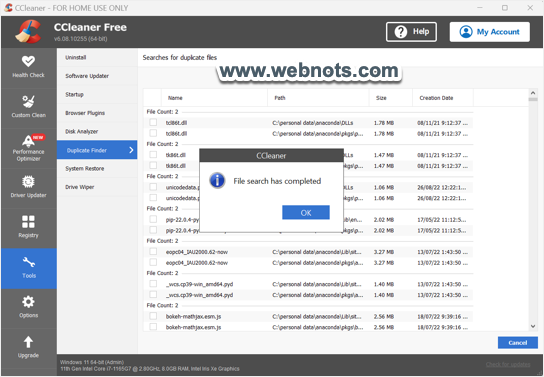Viewport: 544px width, 377px height.
Task: Open Disk Analyzer tool
Action: click(97, 131)
